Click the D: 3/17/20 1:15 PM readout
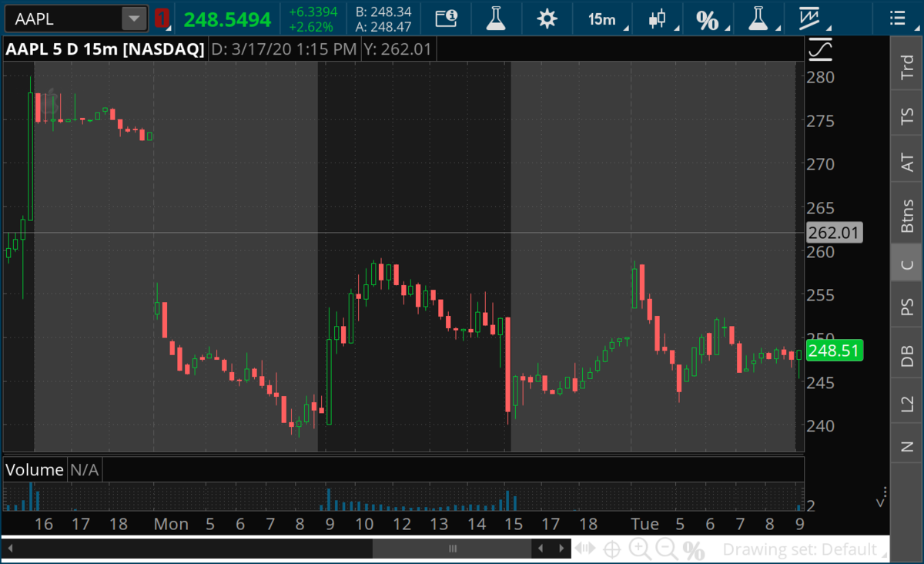This screenshot has height=564, width=924. 284,50
